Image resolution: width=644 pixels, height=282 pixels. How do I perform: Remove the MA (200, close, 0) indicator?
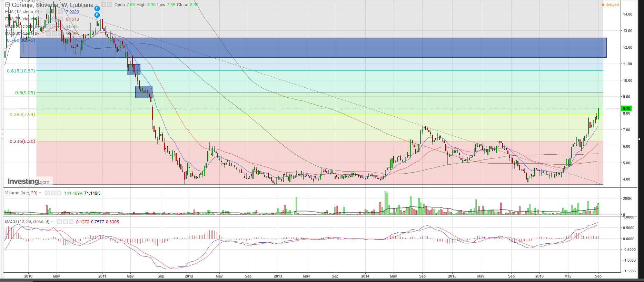point(60,33)
